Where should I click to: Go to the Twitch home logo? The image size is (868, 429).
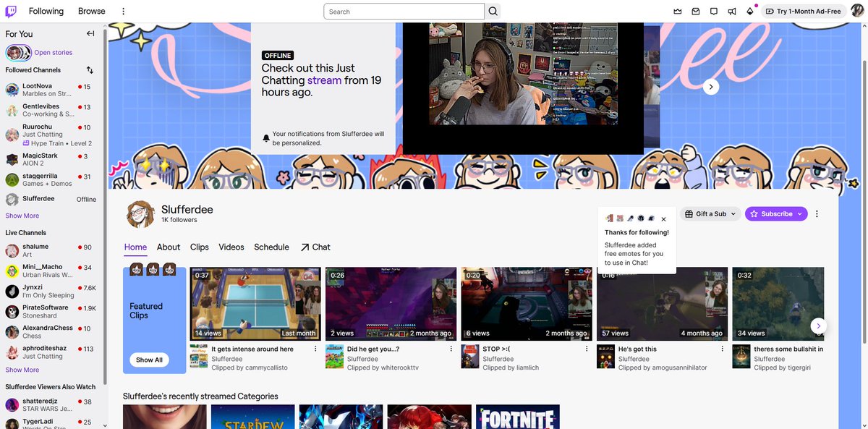[12, 11]
